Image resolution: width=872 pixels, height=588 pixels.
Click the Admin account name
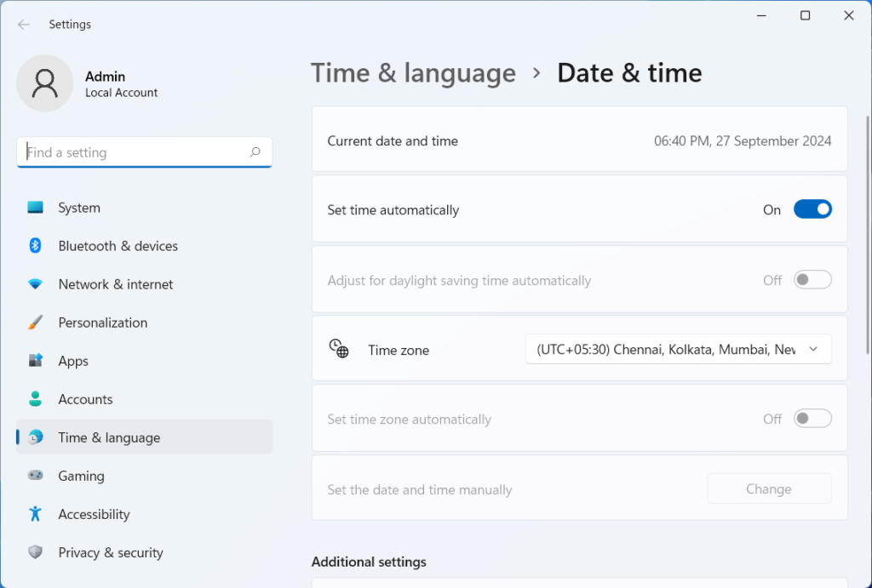105,76
